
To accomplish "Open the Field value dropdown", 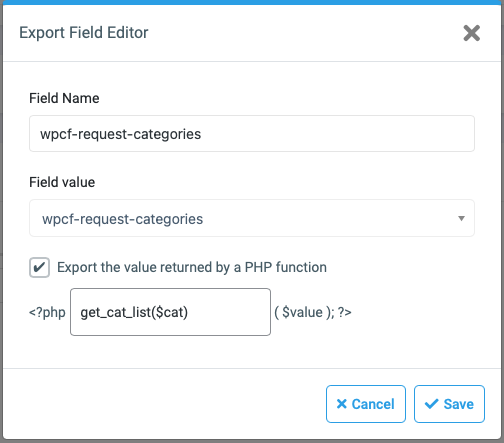I will point(252,218).
